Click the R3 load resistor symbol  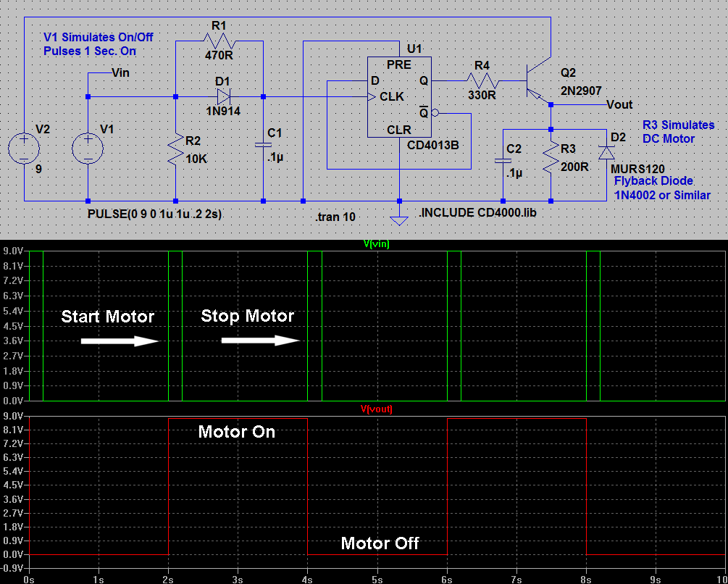click(551, 156)
